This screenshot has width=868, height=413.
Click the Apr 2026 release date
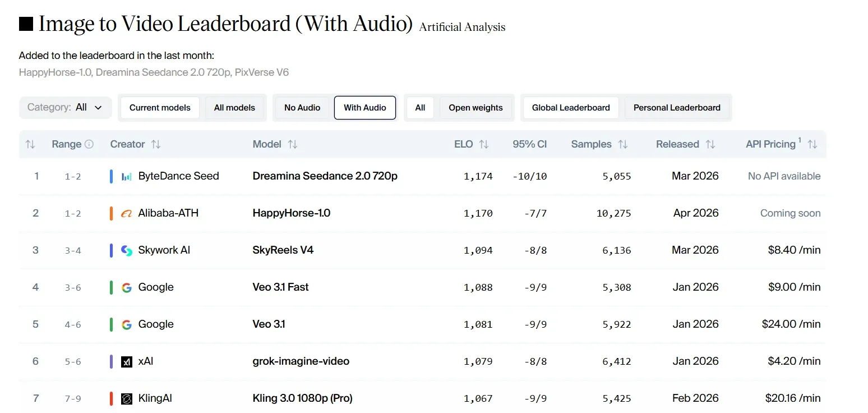[x=696, y=213]
